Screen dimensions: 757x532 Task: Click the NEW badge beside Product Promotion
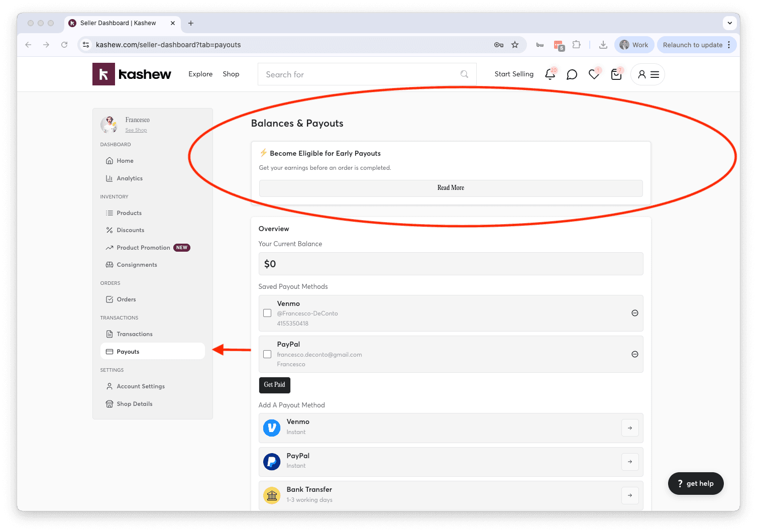coord(182,248)
